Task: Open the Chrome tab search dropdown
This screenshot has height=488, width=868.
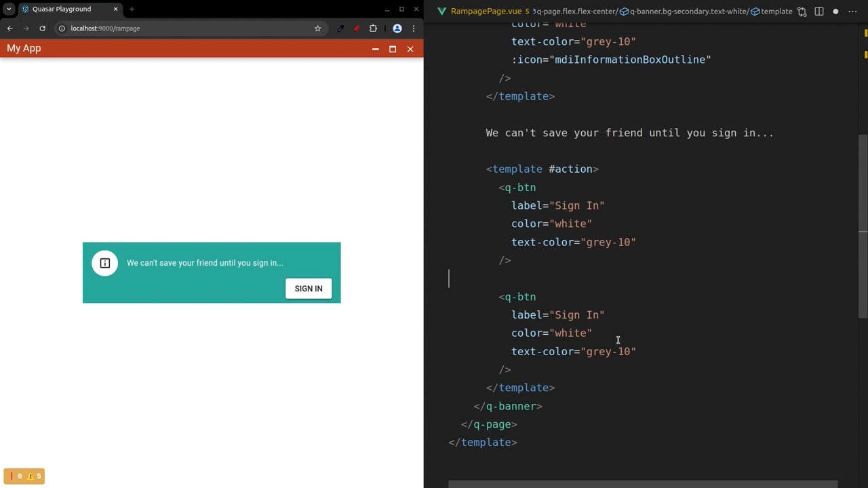Action: [9, 9]
